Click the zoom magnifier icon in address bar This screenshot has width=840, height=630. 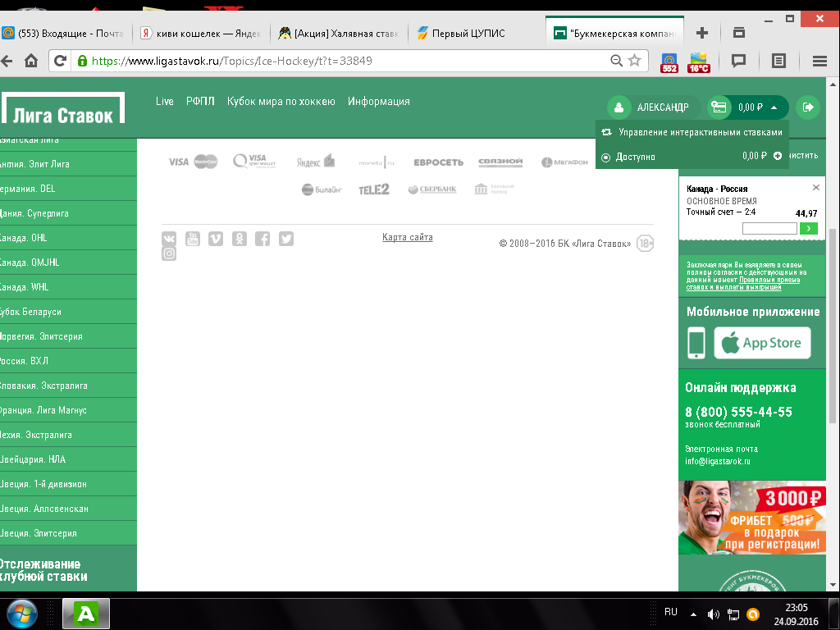[617, 61]
